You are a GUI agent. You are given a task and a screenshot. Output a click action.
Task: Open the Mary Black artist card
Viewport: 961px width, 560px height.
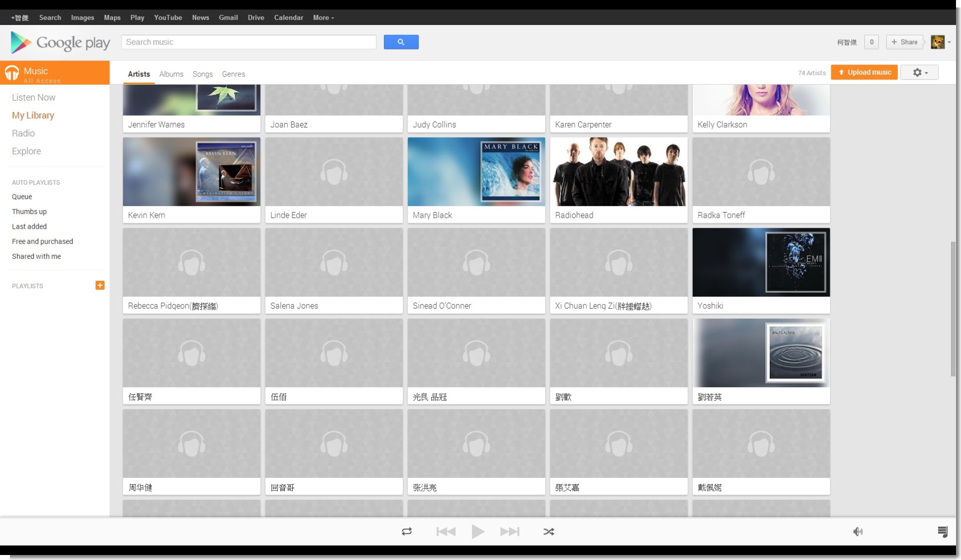pyautogui.click(x=476, y=180)
